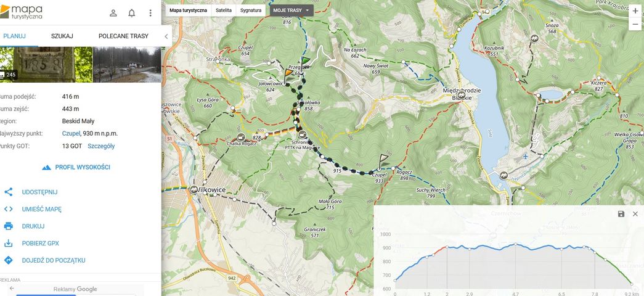
Task: Open the notifications bell
Action: tap(132, 13)
